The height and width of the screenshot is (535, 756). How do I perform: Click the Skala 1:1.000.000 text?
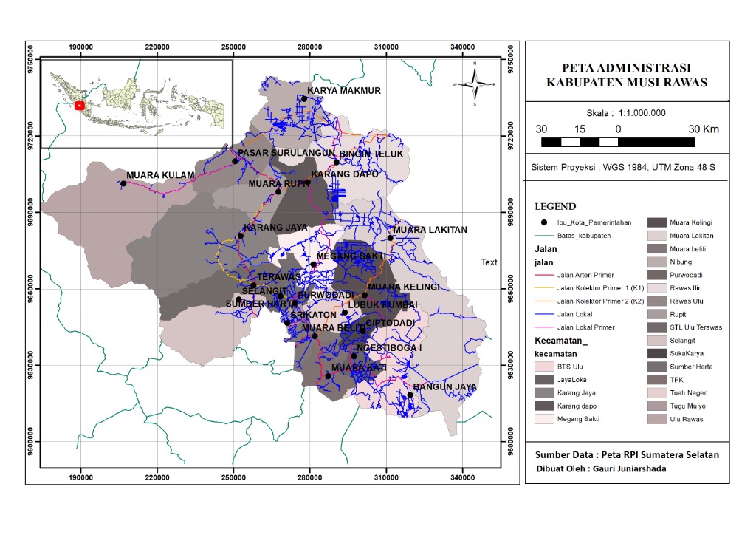[626, 113]
